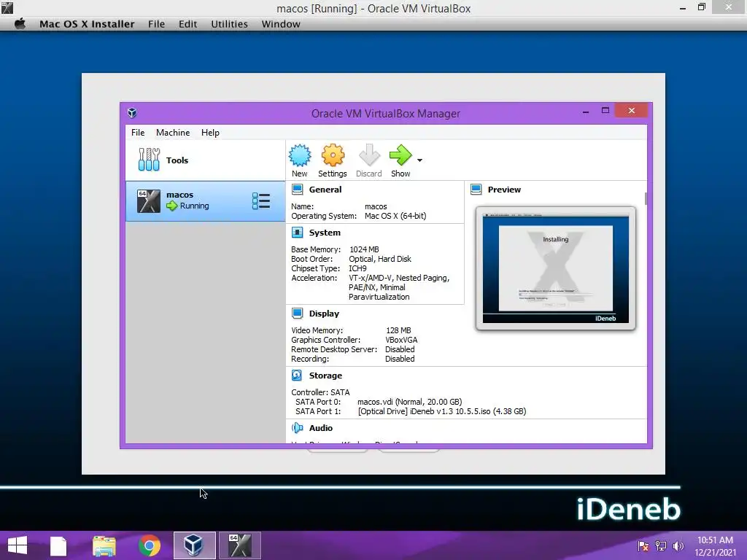The width and height of the screenshot is (747, 560).
Task: Open the guest Utilities menu
Action: (229, 24)
